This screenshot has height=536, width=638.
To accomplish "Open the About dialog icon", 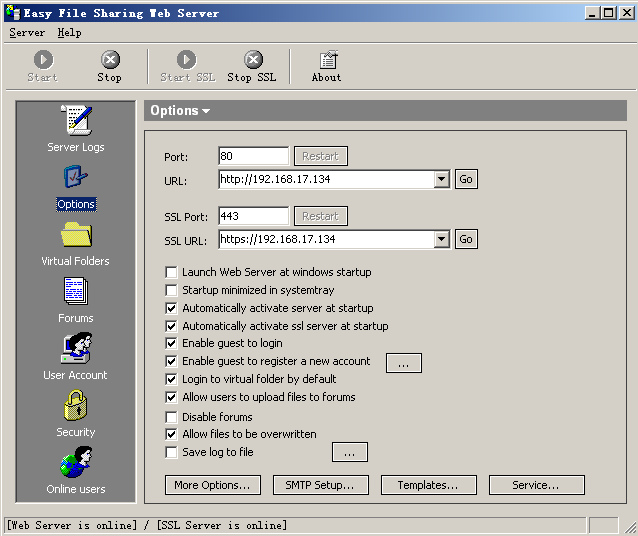I will point(328,60).
